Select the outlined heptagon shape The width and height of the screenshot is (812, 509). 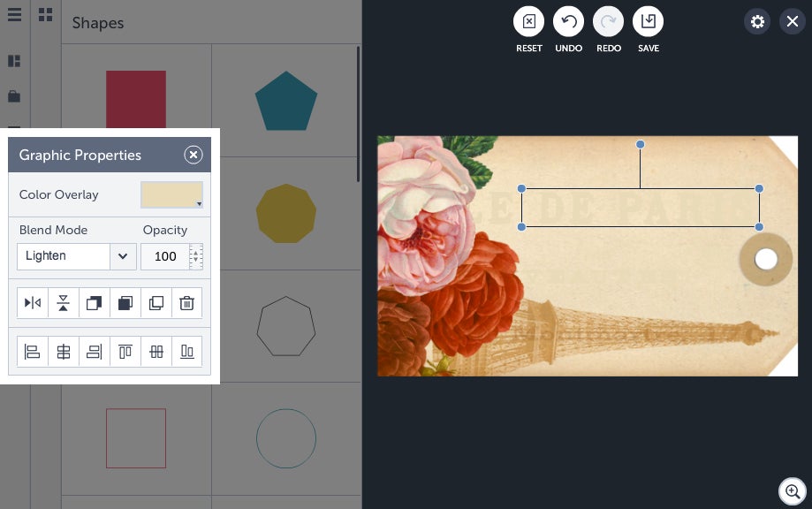(286, 326)
